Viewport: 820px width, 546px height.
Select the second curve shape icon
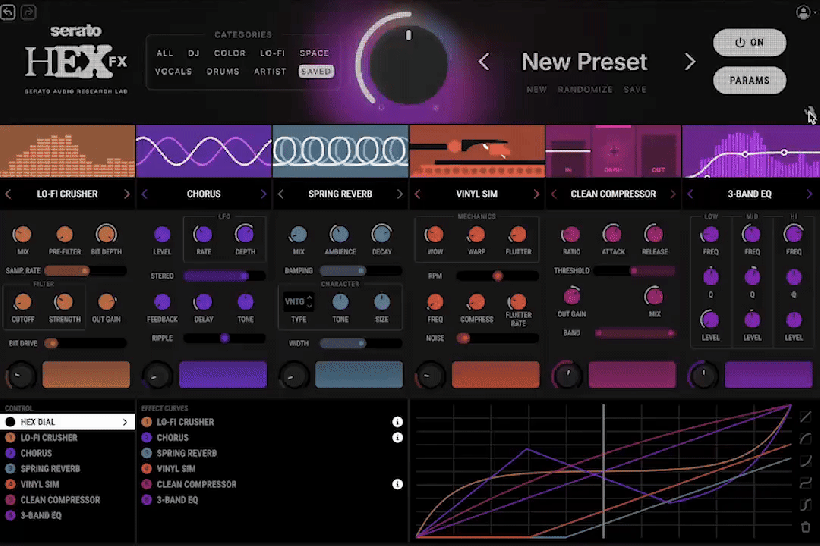[805, 438]
